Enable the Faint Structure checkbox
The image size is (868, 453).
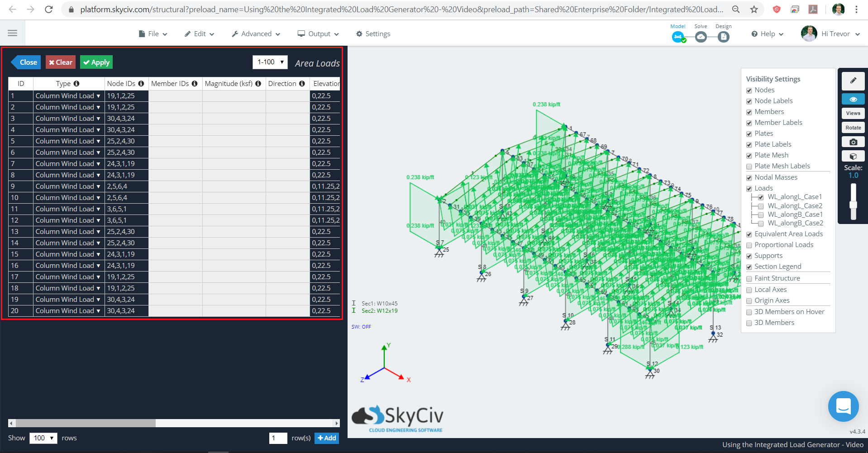749,279
